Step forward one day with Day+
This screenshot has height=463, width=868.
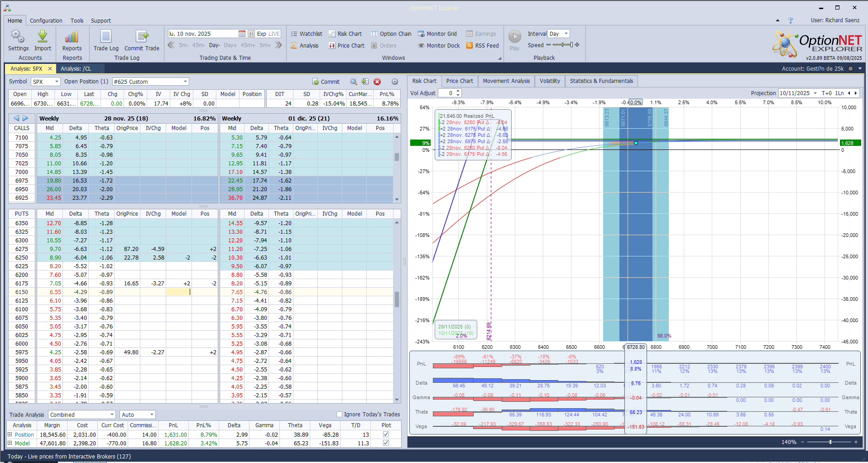[x=230, y=45]
